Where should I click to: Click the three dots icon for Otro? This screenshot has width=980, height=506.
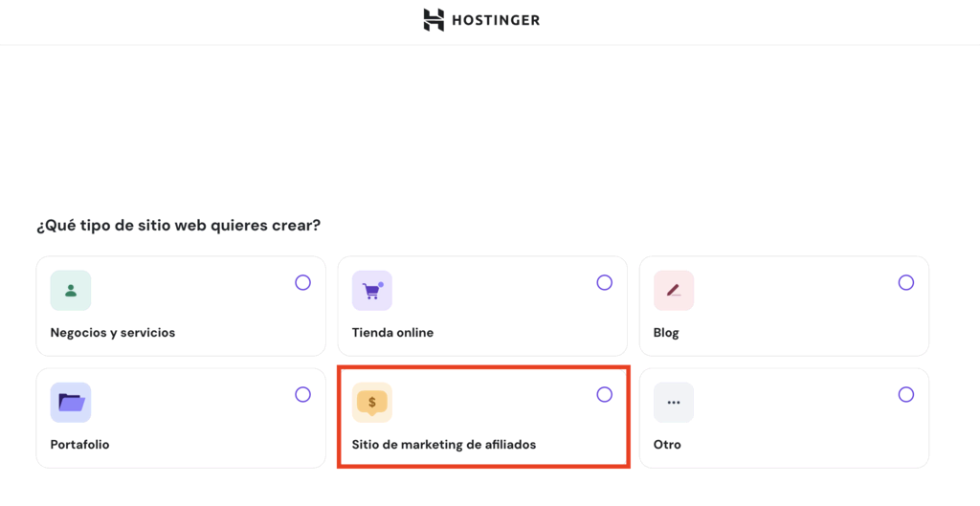(674, 403)
